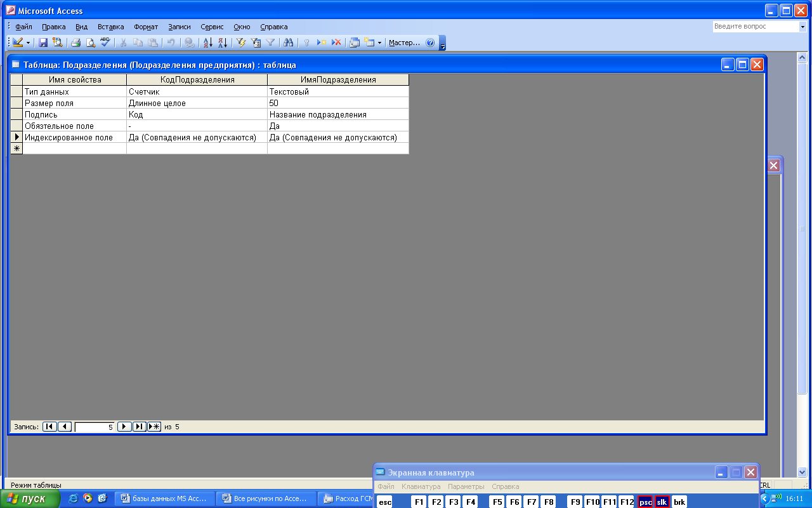Viewport: 812px width, 508px height.
Task: Show the Database Window icon
Action: (355, 43)
